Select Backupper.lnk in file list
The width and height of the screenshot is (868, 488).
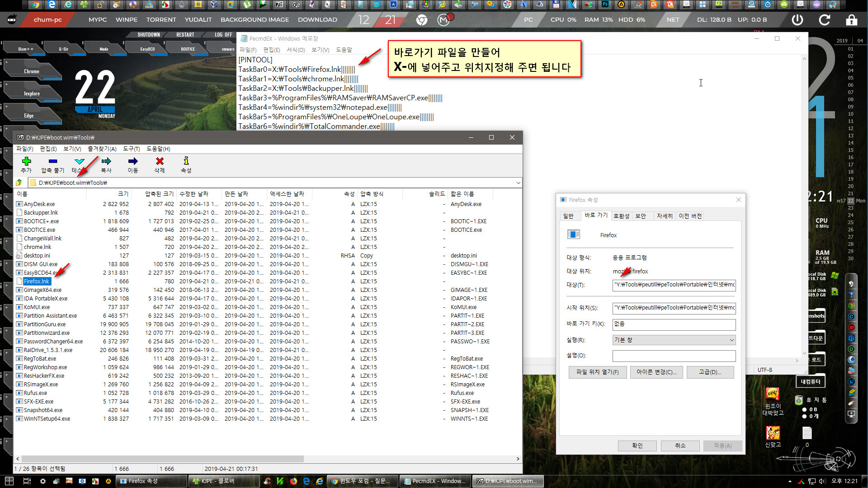click(41, 213)
